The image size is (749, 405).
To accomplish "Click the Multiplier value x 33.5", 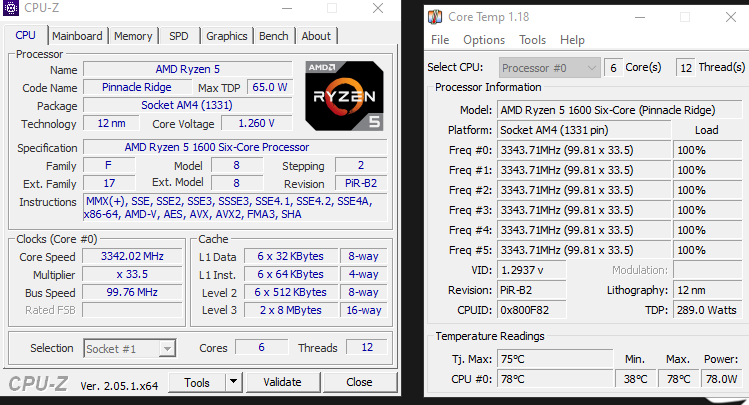I will coord(132,275).
